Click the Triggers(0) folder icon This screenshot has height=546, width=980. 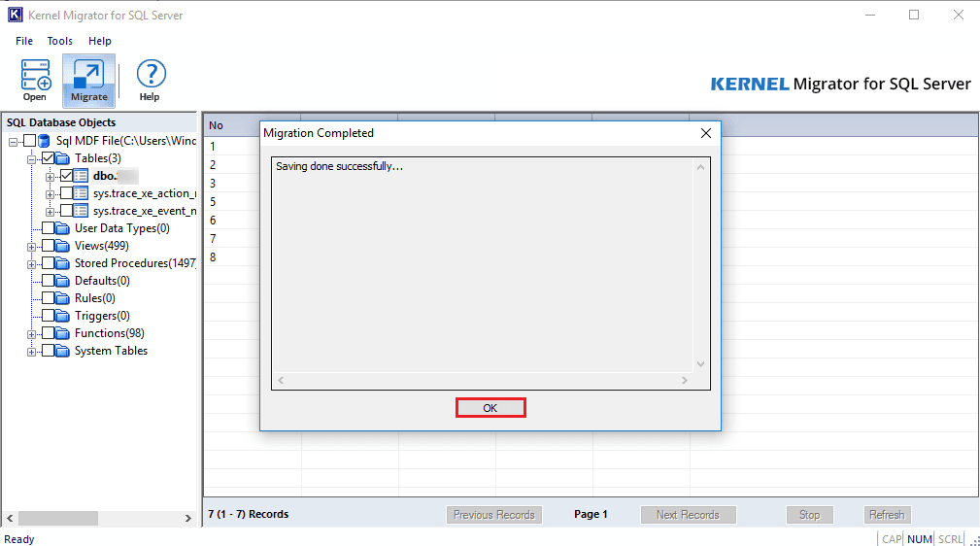coord(62,316)
